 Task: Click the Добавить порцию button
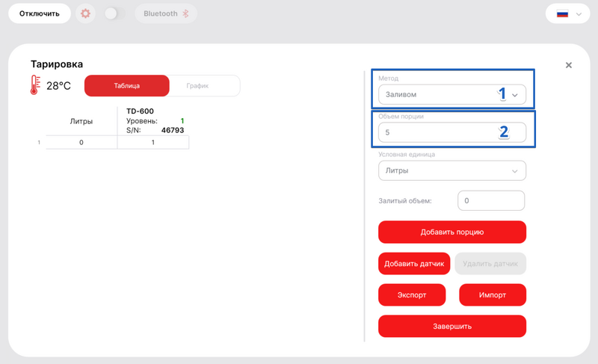pyautogui.click(x=452, y=232)
